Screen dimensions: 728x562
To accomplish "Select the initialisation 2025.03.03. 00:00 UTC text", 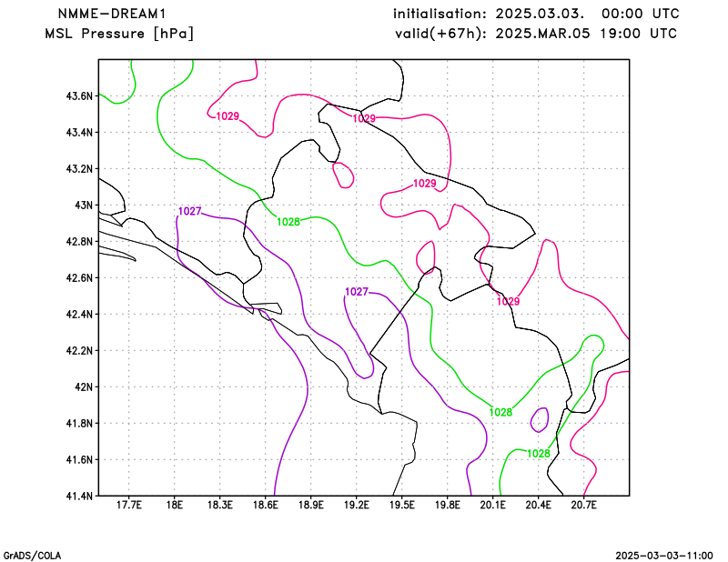I will pos(536,14).
